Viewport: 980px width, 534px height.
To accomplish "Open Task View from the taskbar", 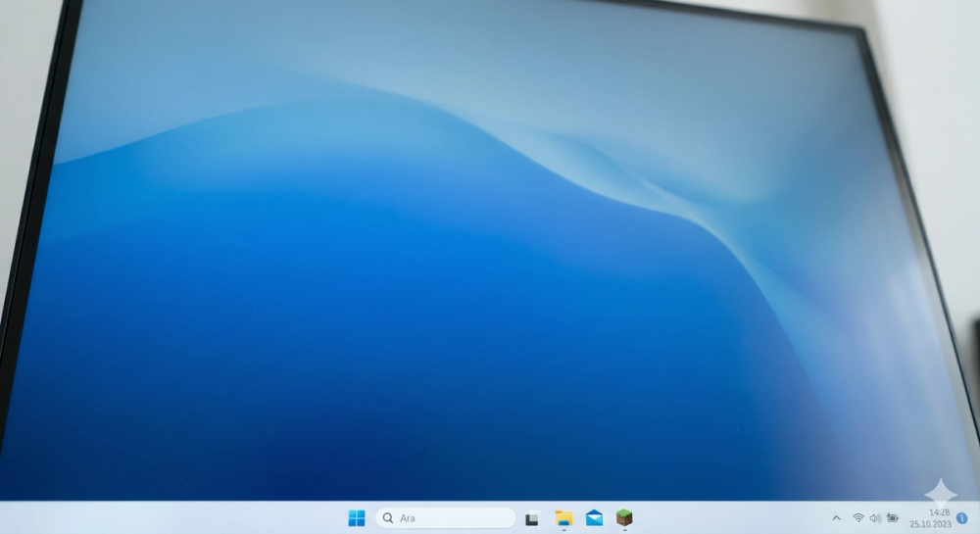I will coord(532,517).
